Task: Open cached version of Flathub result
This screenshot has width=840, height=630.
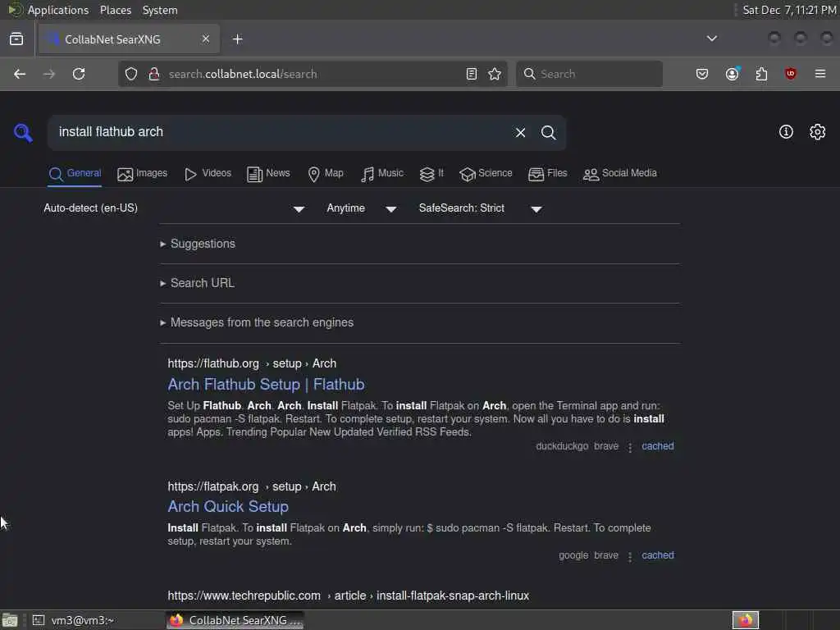Action: click(x=657, y=445)
